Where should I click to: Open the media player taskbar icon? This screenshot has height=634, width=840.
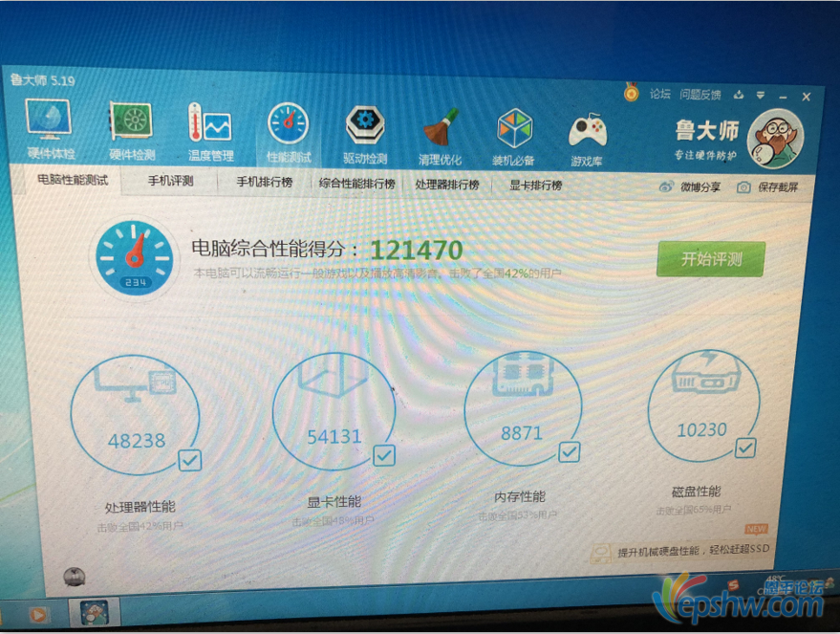pos(38,614)
